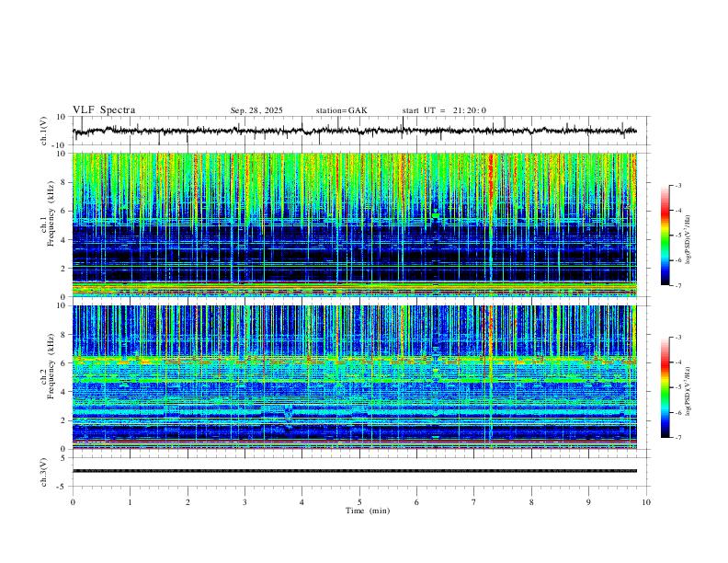Click time axis tick label '0'
The height and width of the screenshot is (563, 728).
(x=73, y=502)
